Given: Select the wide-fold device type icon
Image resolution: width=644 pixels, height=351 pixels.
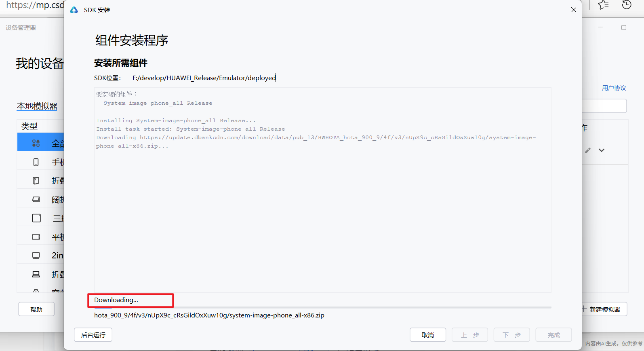Looking at the screenshot, I should pos(36,199).
